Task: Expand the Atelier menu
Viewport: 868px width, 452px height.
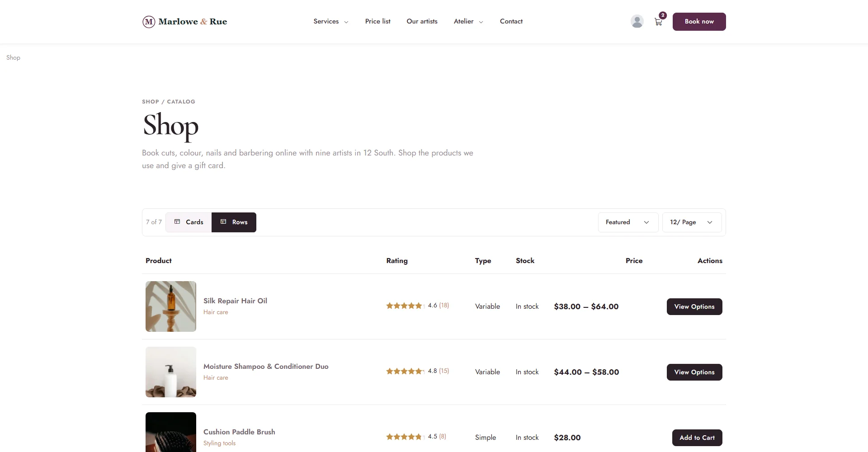Action: click(468, 21)
